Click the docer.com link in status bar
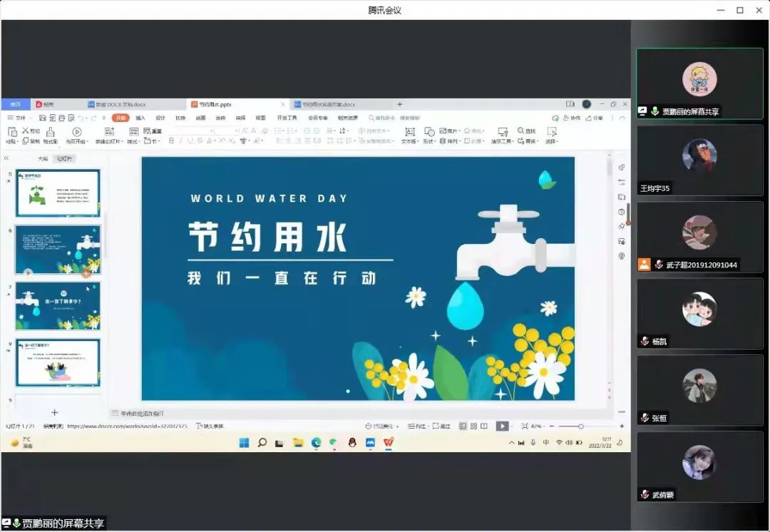 tap(127, 426)
